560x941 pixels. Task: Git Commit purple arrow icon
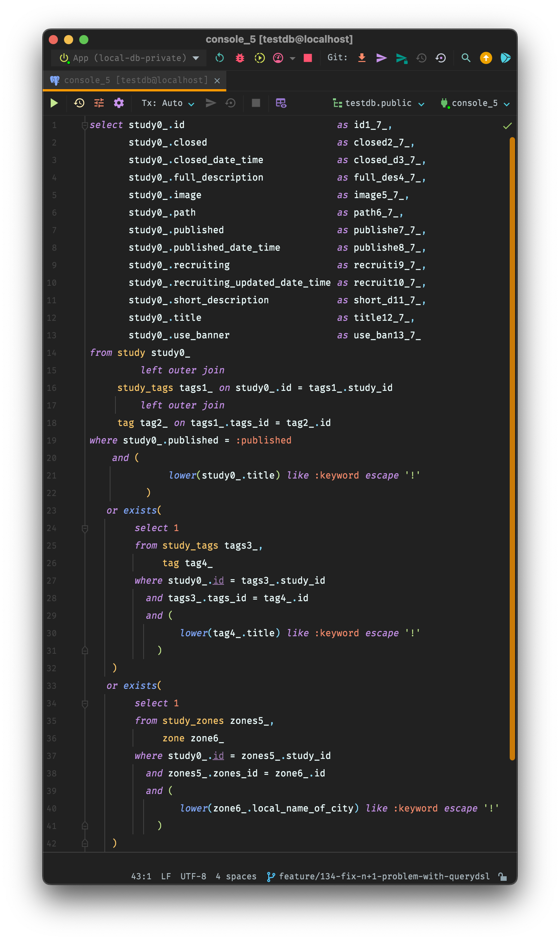[x=381, y=58]
